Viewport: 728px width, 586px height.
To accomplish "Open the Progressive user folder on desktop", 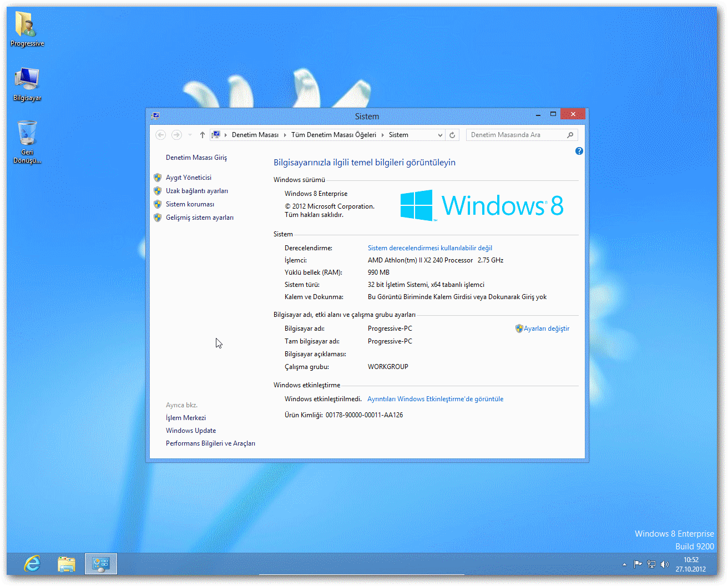I will coord(27,29).
